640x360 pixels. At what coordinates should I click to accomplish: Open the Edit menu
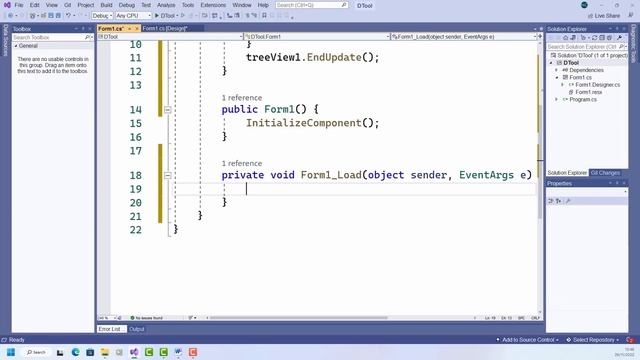coord(35,5)
